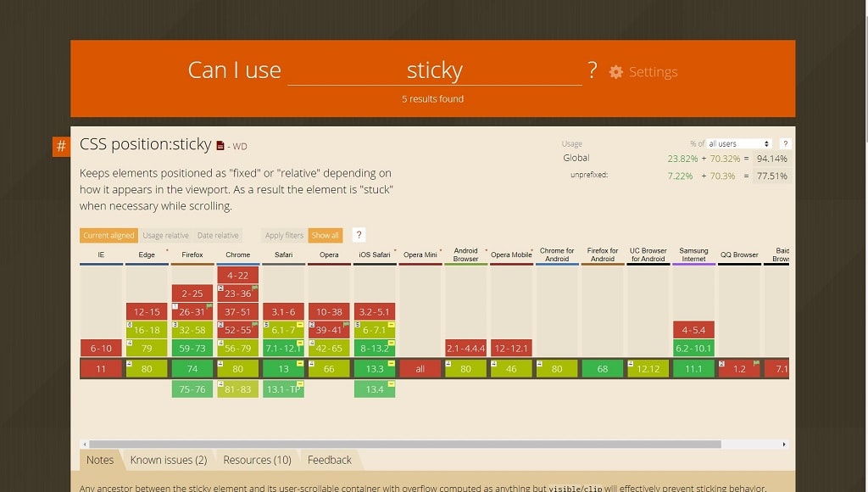This screenshot has width=868, height=492.
Task: Click the left scrollbar arrow under the table
Action: pos(84,444)
